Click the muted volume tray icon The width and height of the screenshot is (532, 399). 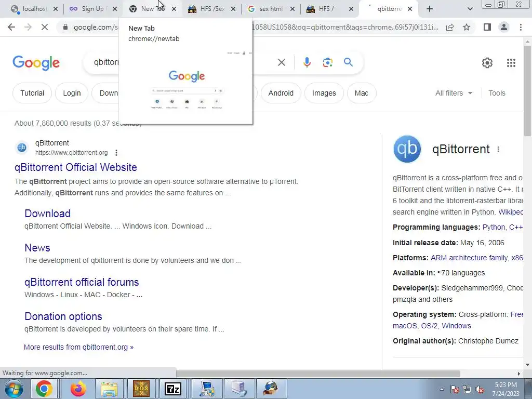480,390
